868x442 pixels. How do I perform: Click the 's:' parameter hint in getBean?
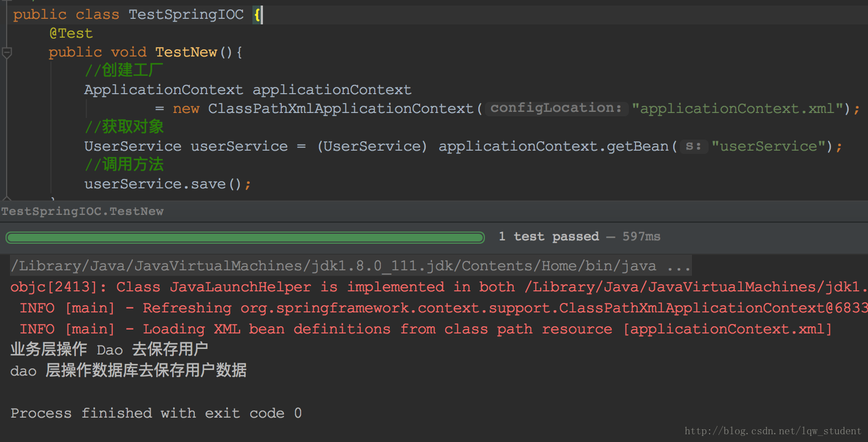coord(694,146)
